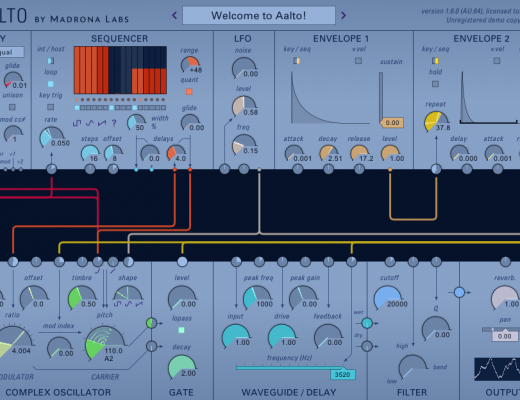Toggle Envelope 2 xvel checkbox
520x400 pixels.
coord(497,61)
